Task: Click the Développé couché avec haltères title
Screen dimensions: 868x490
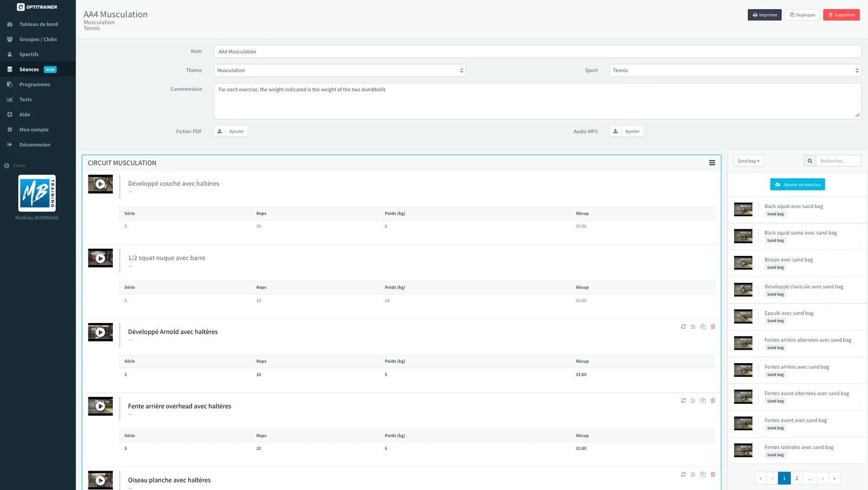Action: (x=174, y=184)
